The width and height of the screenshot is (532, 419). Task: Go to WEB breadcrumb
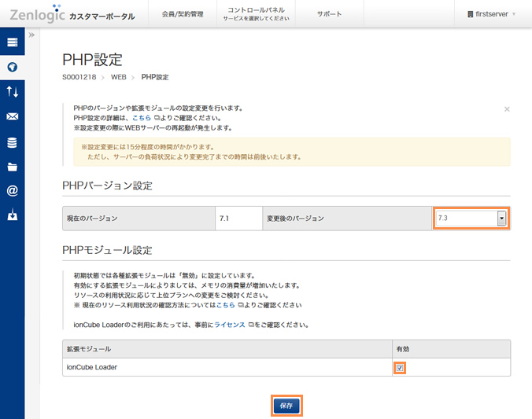(118, 77)
